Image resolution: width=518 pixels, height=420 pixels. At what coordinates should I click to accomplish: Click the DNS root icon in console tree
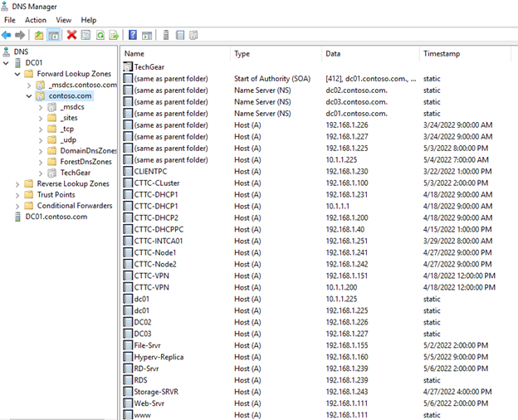pos(7,52)
